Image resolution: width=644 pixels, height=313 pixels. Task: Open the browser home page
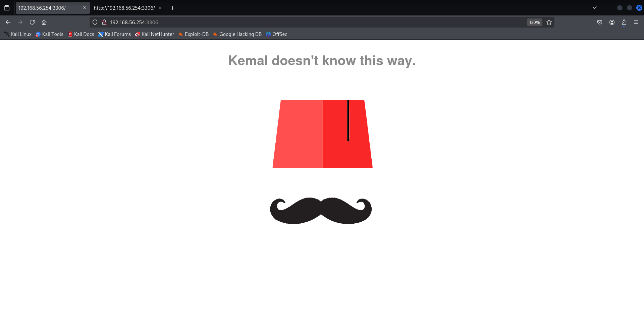point(44,22)
